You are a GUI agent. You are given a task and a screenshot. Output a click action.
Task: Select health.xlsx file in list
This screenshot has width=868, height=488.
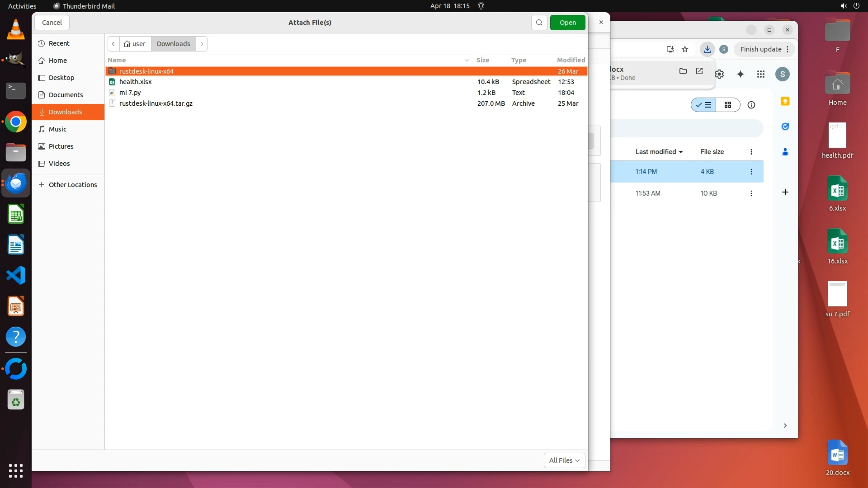135,82
